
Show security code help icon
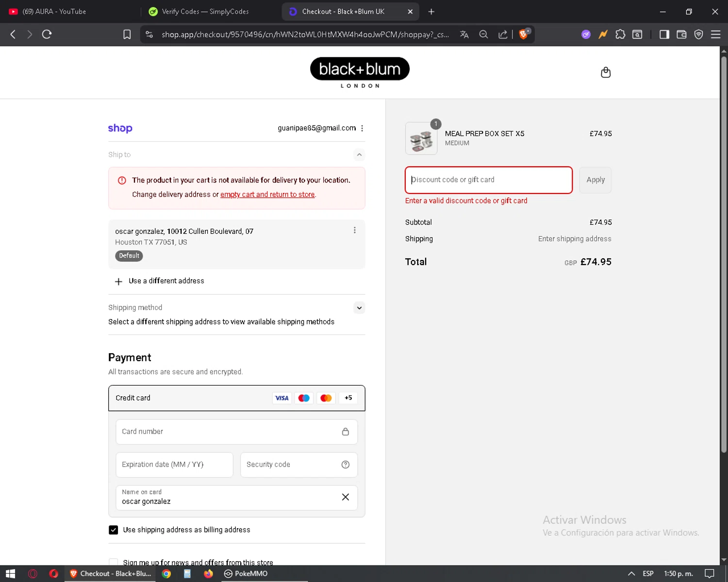(346, 465)
